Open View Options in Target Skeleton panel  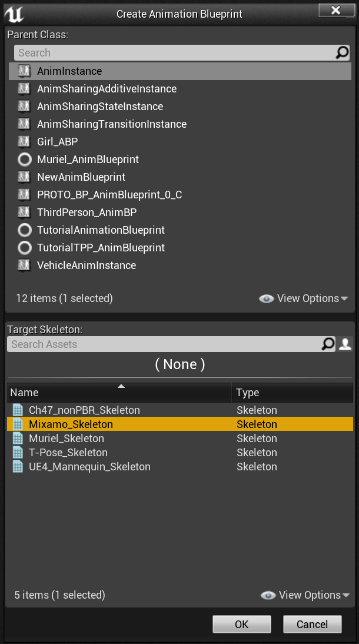pyautogui.click(x=305, y=595)
